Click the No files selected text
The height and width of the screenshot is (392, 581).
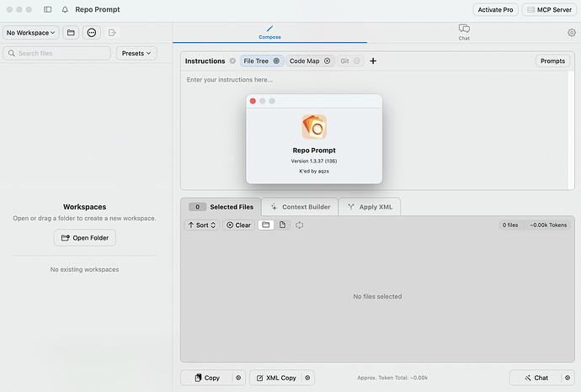[377, 296]
